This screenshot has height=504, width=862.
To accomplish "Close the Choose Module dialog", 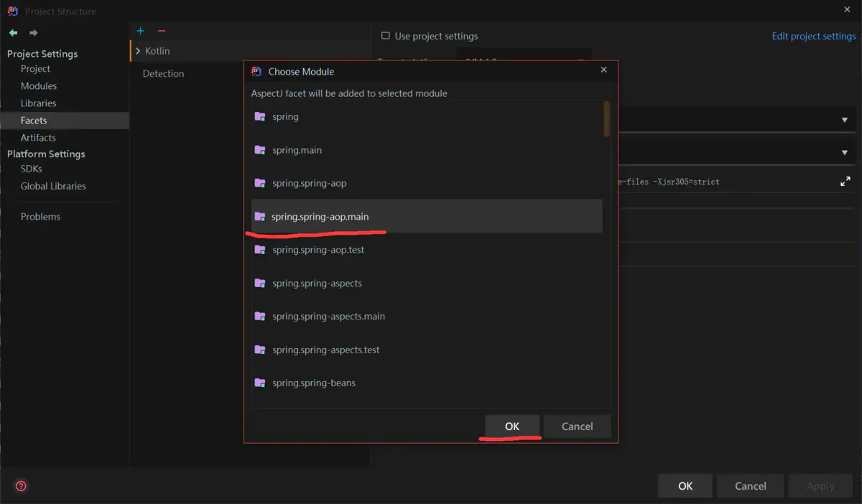I will coord(603,70).
